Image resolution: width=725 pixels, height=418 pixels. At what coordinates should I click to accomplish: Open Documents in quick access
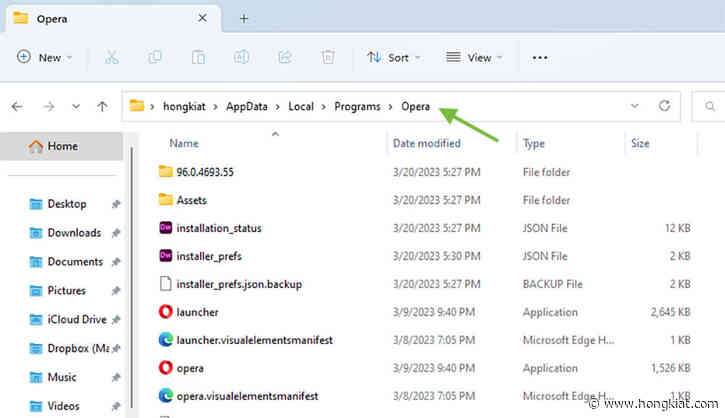point(75,262)
